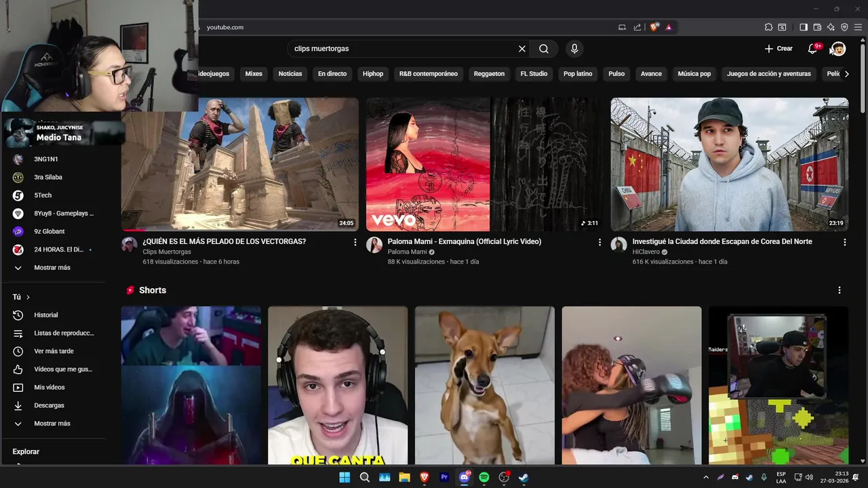The height and width of the screenshot is (488, 868).
Task: Select the Noticias chip
Action: (x=290, y=74)
